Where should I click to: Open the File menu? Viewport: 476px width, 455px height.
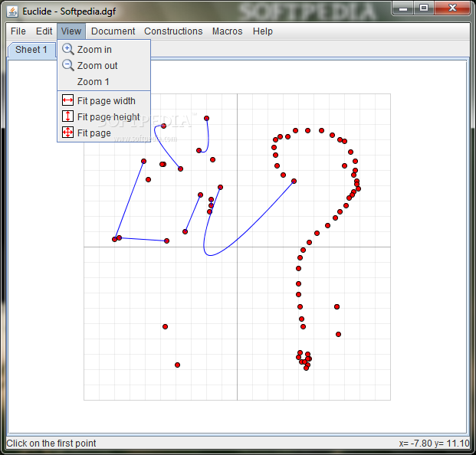[18, 31]
